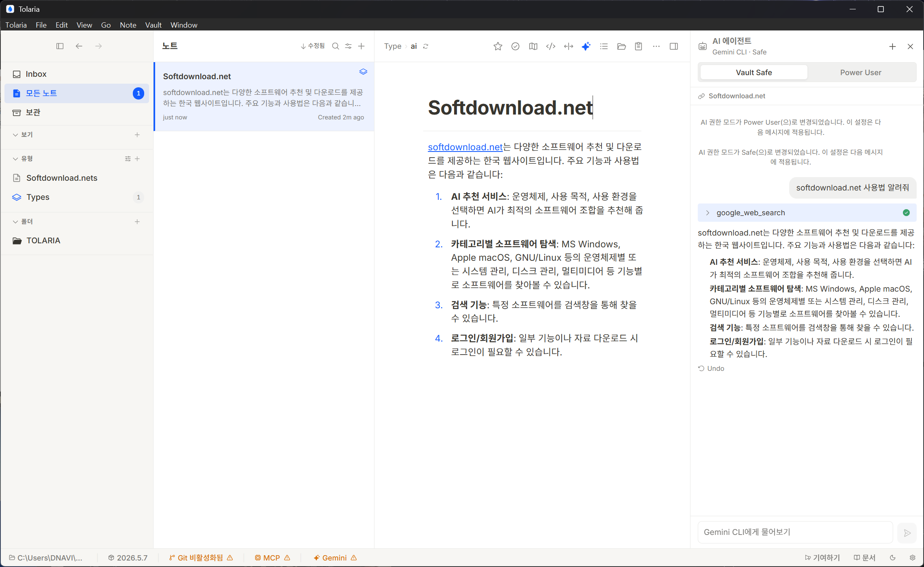Undo the last AI agent change

click(x=711, y=368)
